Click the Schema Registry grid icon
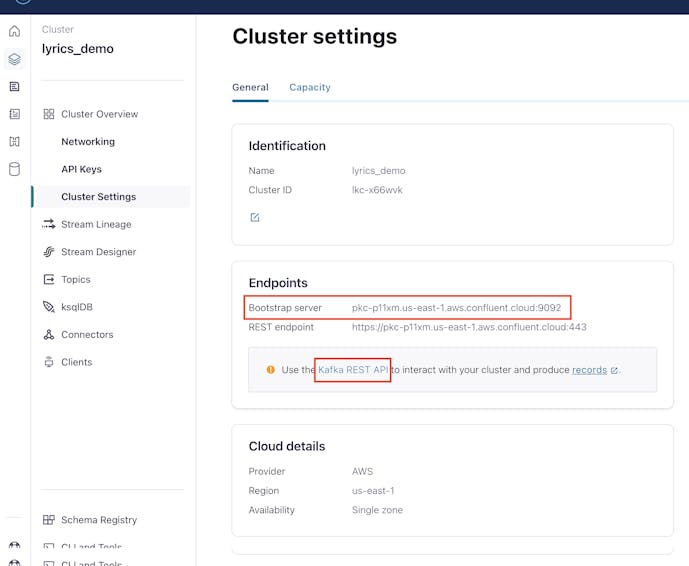The image size is (689, 566). [49, 520]
